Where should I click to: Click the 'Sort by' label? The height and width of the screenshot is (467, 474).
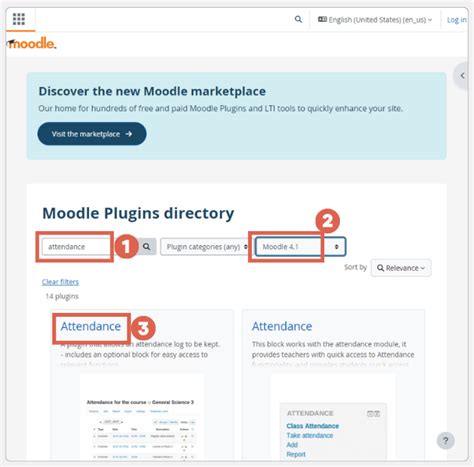coord(355,267)
